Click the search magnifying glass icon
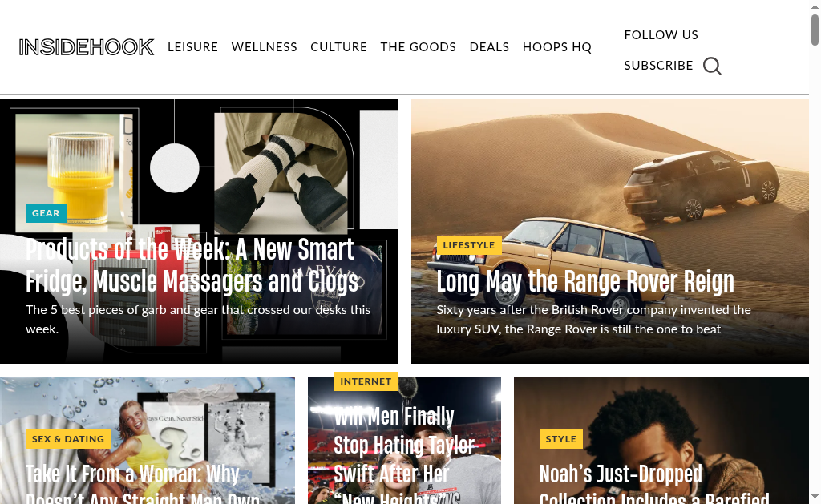Screen dimensions: 821x504 [x=712, y=67]
